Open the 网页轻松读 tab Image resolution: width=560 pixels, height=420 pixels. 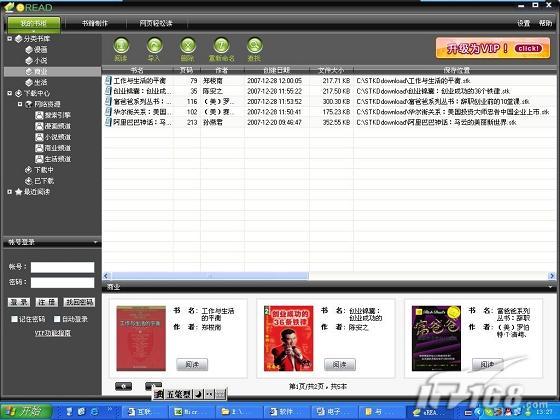[x=156, y=24]
